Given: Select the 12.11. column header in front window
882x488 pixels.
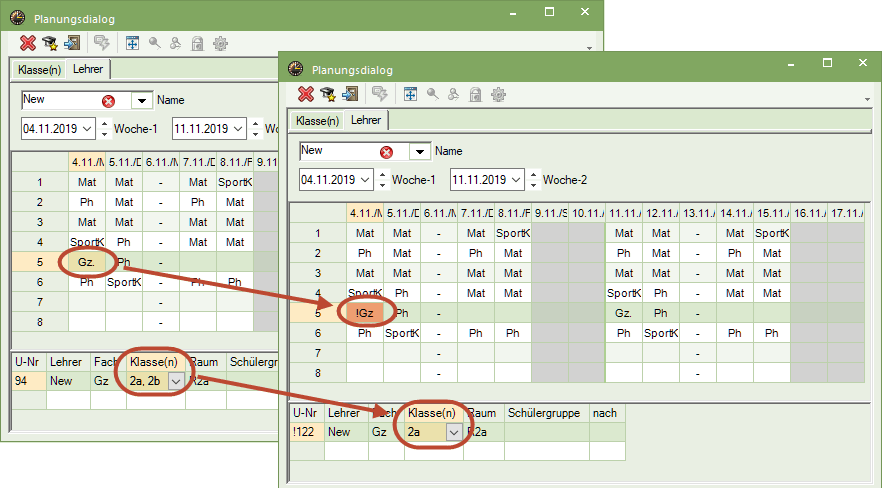Looking at the screenshot, I should point(661,214).
